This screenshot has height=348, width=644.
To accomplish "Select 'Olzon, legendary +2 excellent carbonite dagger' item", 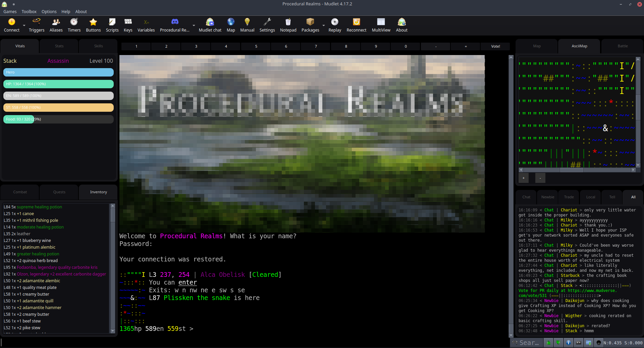I will (x=61, y=274).
